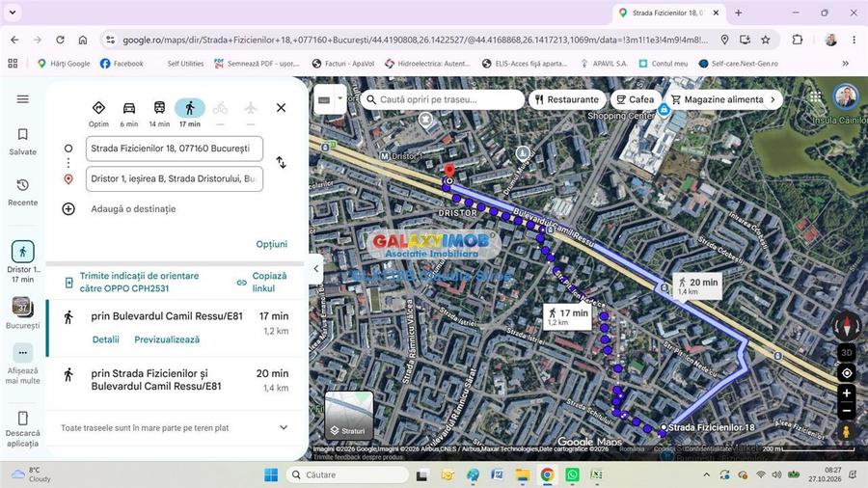This screenshot has height=488, width=868.
Task: Open the Facebook bookmark
Action: tap(122, 64)
